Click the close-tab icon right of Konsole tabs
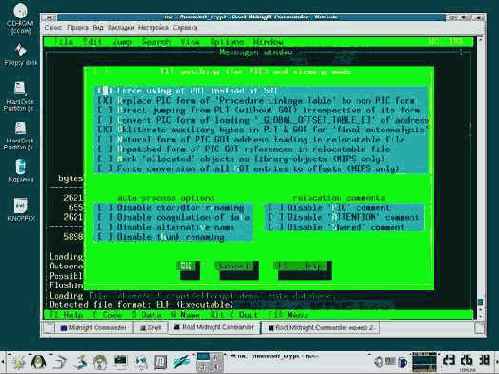 (x=479, y=328)
